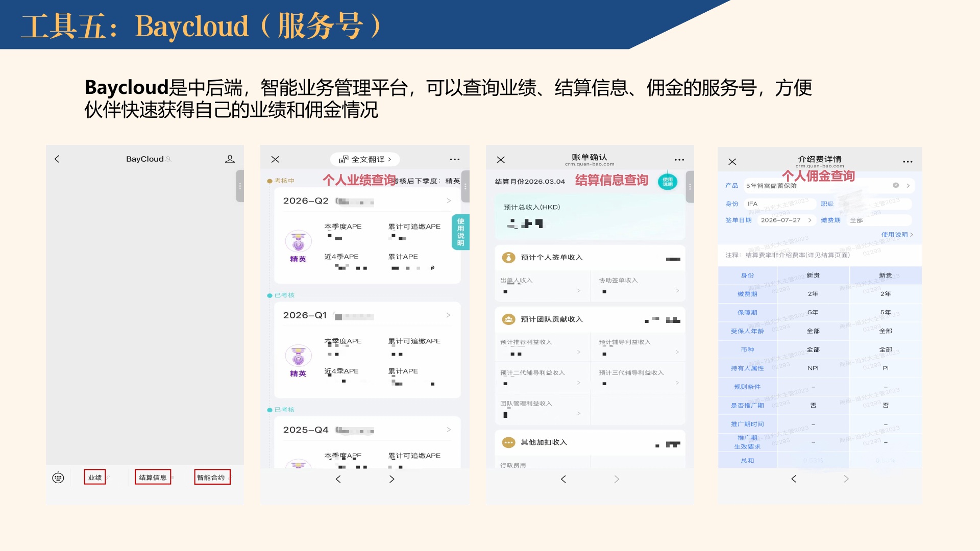Close the 介绍费详情 page

click(x=732, y=162)
